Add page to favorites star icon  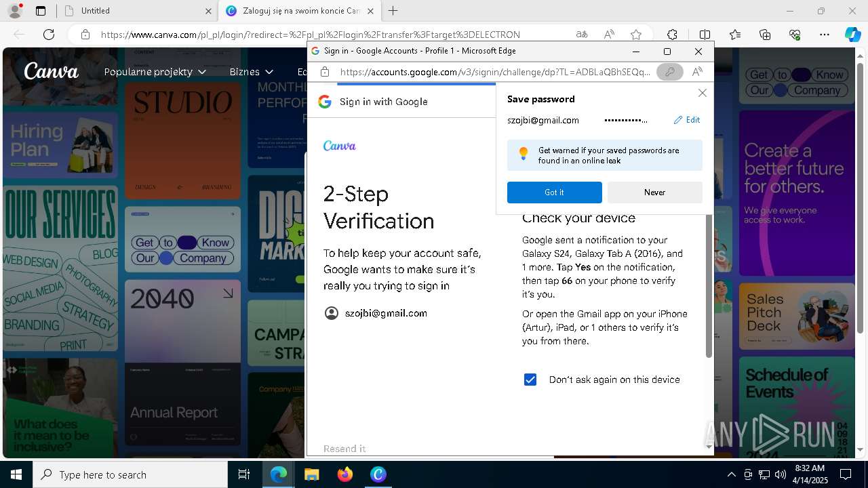click(636, 35)
